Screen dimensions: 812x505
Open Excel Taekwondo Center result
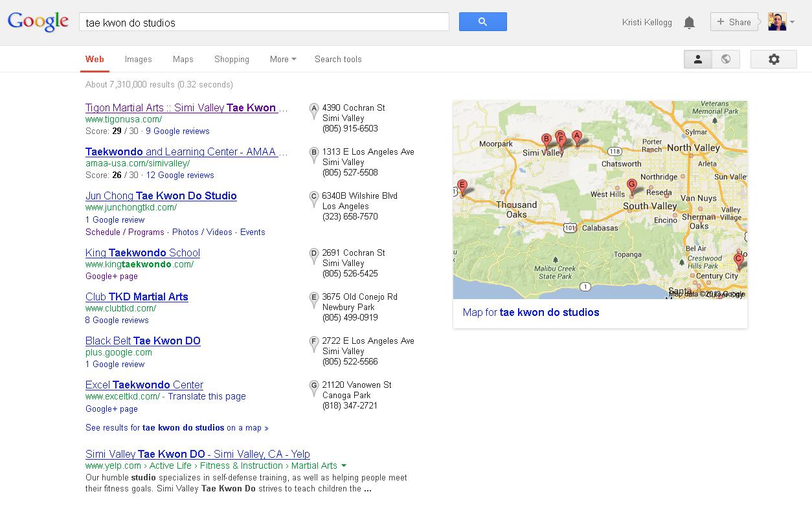(x=144, y=385)
